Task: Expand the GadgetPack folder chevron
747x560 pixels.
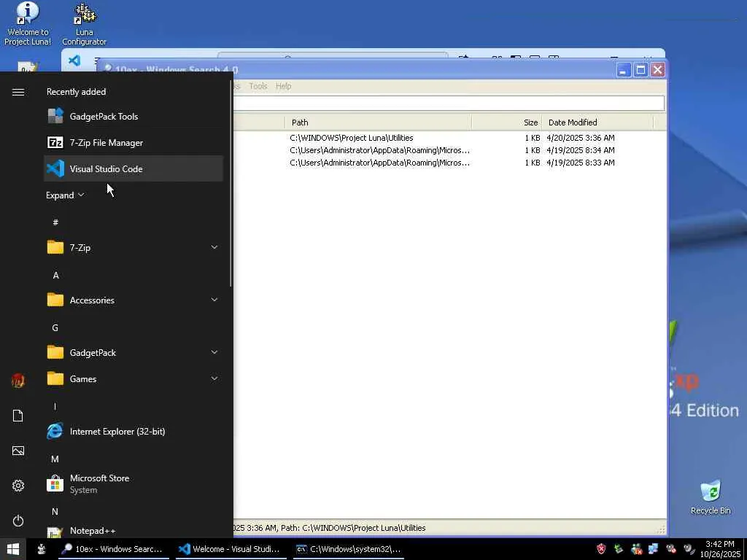Action: (x=214, y=352)
